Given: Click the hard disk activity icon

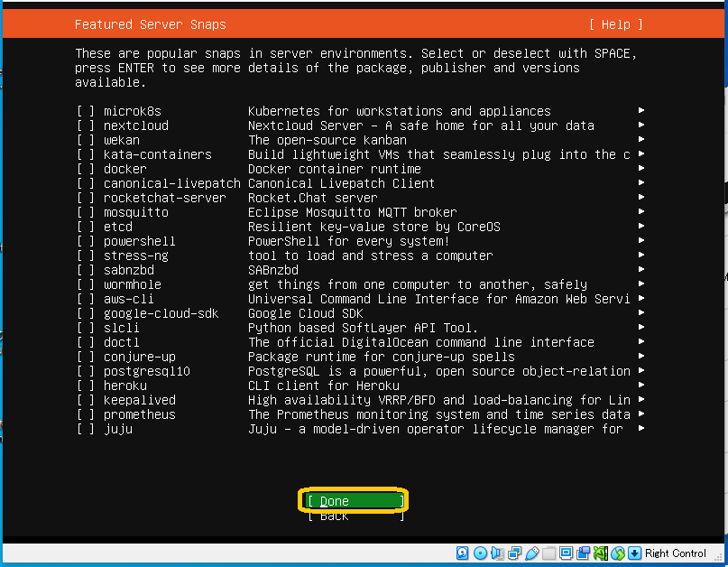Looking at the screenshot, I should (x=463, y=553).
